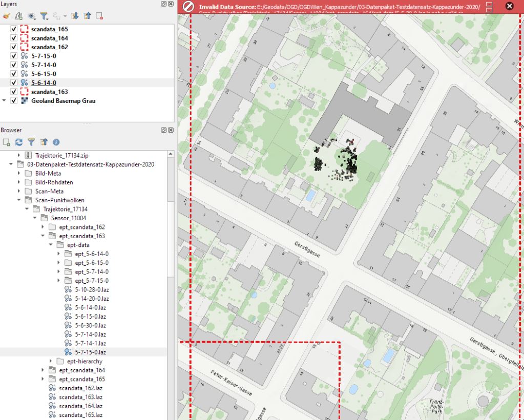Open the Filter Legend dropdown in Layers

(45, 16)
